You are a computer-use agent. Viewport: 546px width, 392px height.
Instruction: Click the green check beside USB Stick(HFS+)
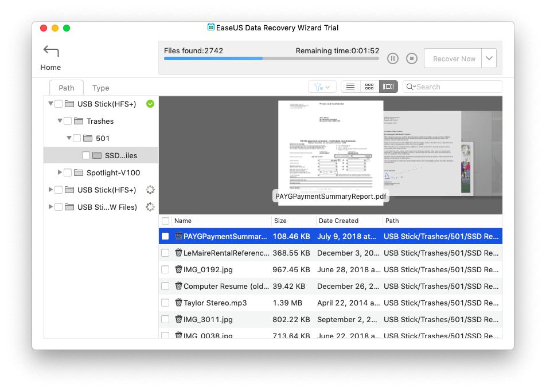point(150,104)
